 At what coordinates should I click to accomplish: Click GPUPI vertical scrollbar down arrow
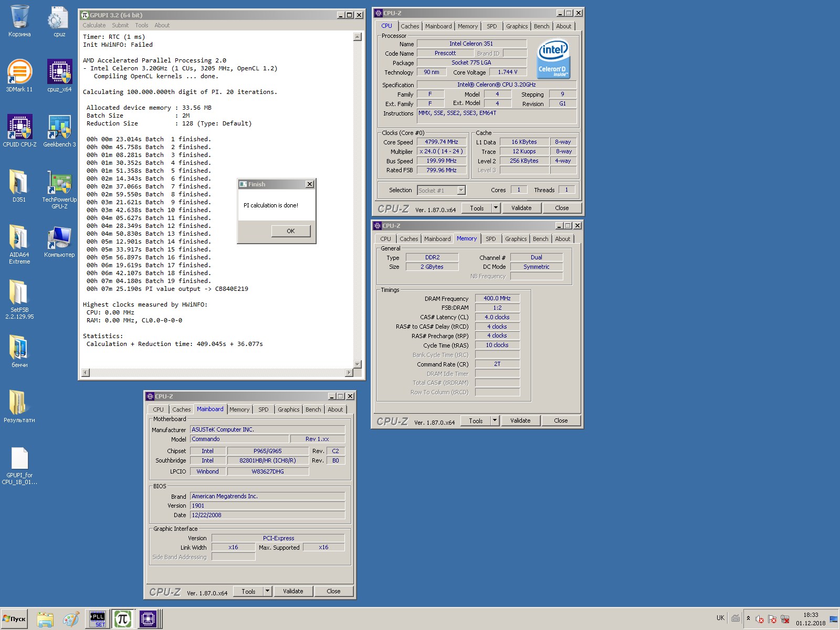[x=358, y=364]
